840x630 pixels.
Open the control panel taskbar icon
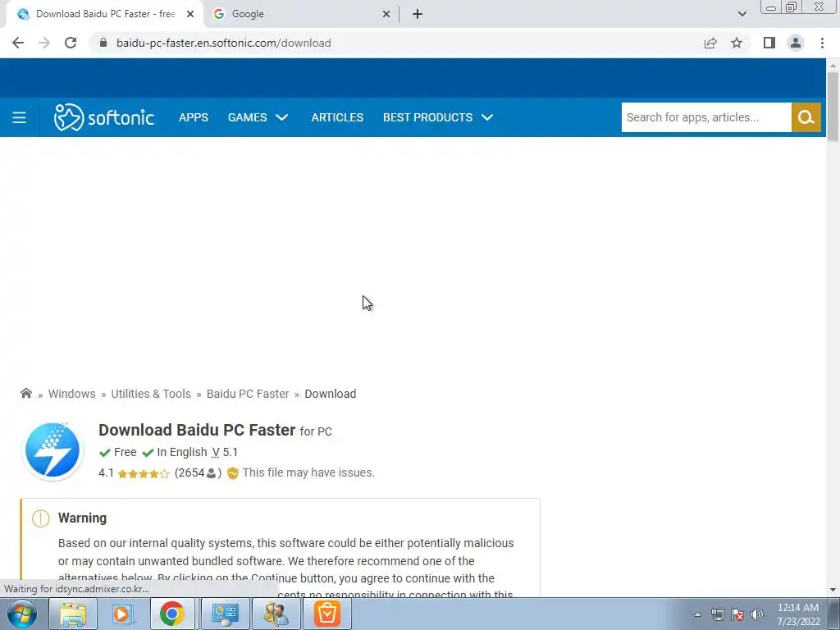[225, 614]
